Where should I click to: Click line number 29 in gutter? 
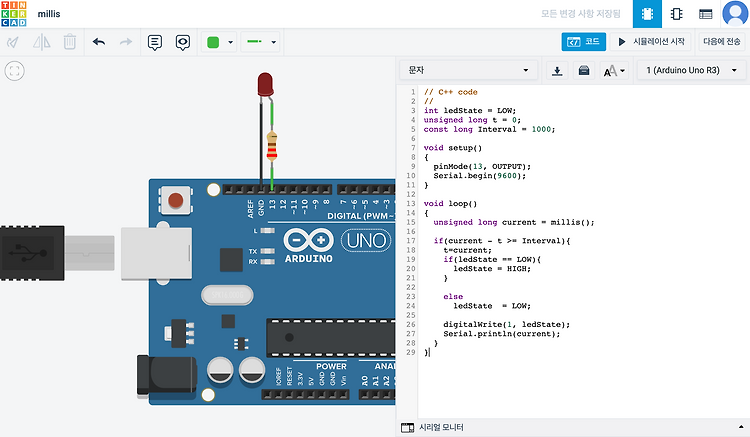point(410,352)
